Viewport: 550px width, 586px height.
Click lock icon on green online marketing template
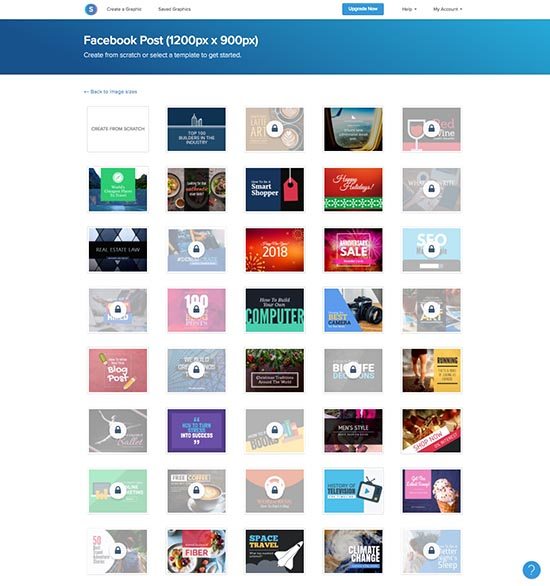[x=118, y=490]
